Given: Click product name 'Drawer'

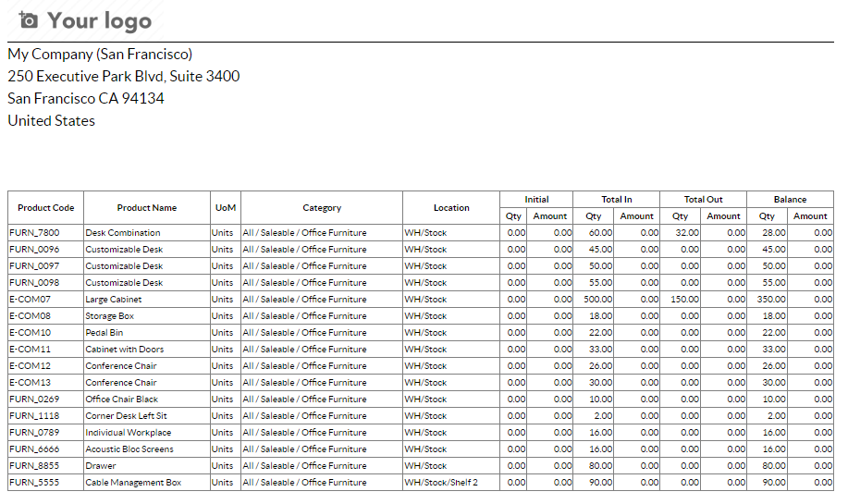Looking at the screenshot, I should (101, 465).
